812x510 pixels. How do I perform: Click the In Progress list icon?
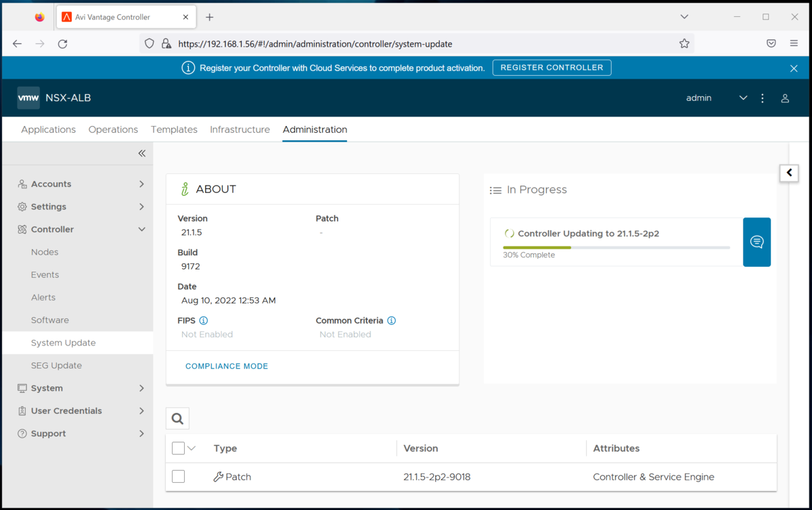[x=495, y=190]
